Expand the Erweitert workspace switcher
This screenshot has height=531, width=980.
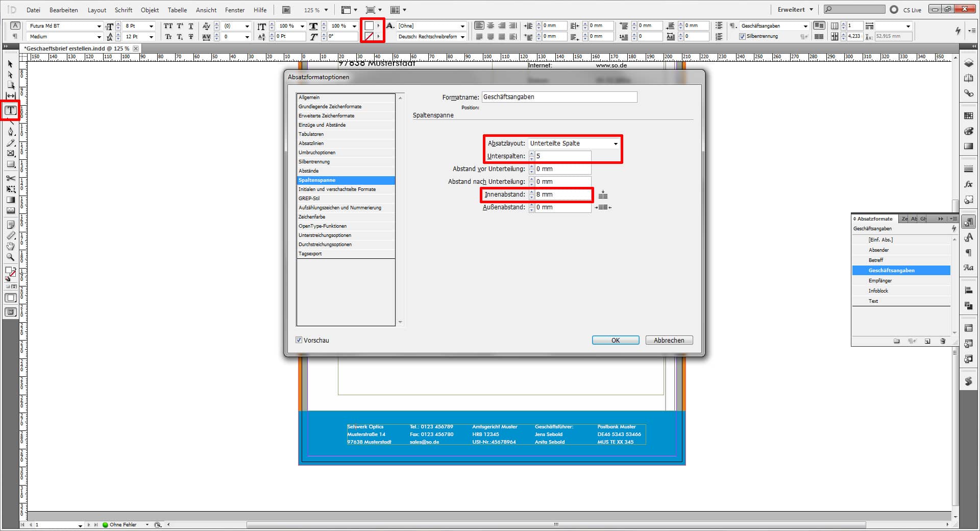coord(795,10)
